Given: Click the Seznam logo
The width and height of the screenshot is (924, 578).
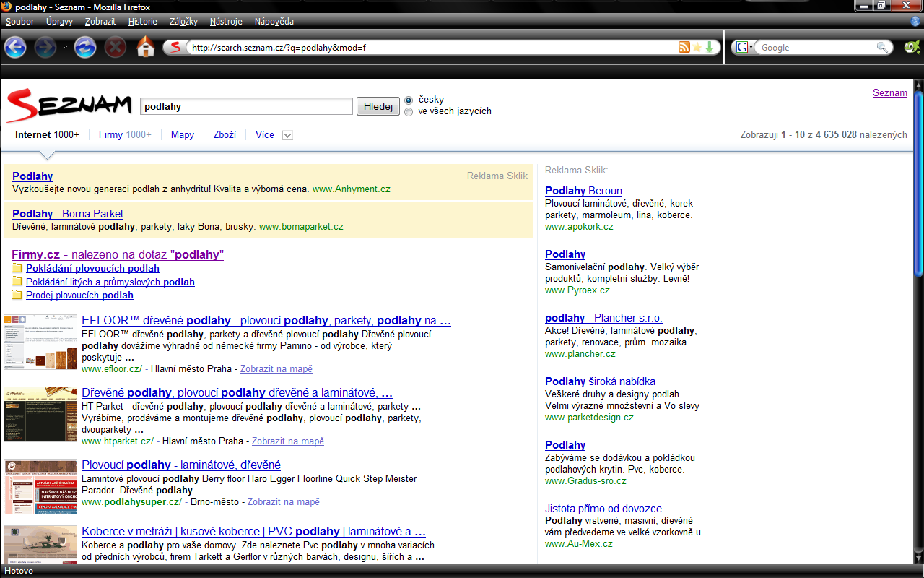Looking at the screenshot, I should (69, 105).
